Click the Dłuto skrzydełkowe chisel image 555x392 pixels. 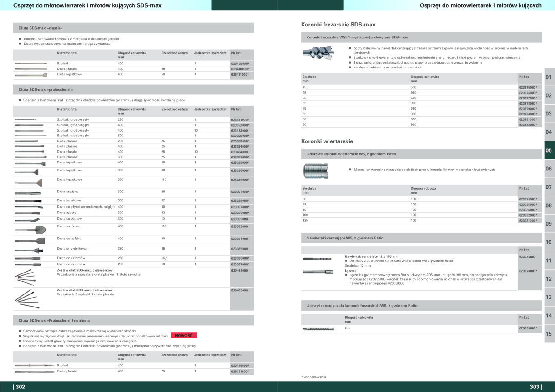tap(29, 250)
